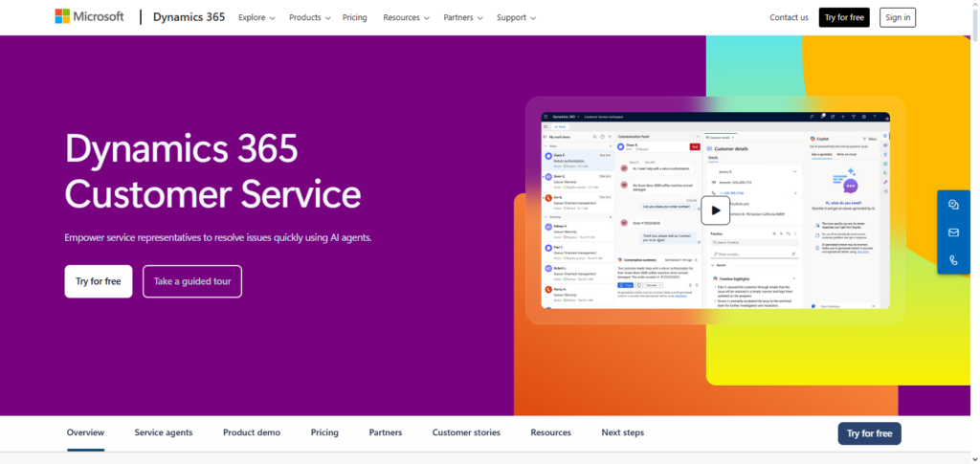Select the Resources tab in sub-navigation
The height and width of the screenshot is (464, 980).
(x=550, y=432)
